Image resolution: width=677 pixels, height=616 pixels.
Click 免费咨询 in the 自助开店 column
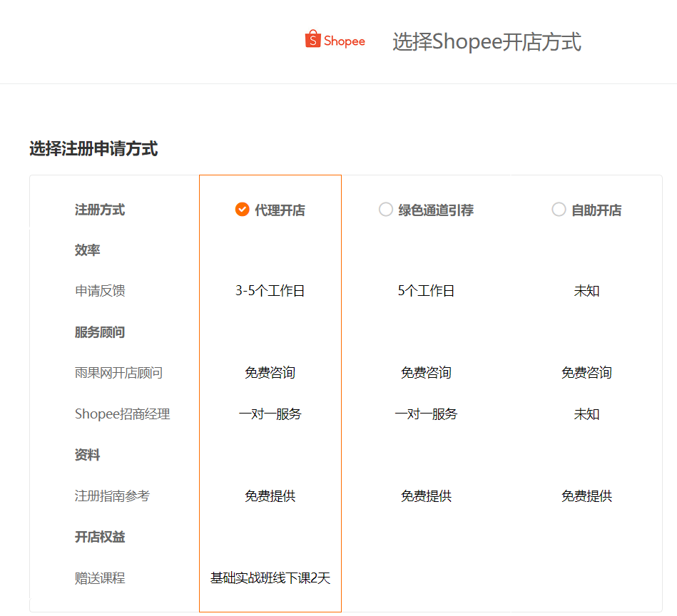[586, 373]
